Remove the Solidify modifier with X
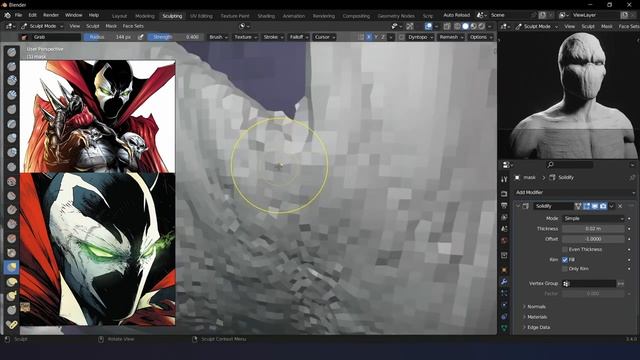The width and height of the screenshot is (640, 360). (620, 206)
